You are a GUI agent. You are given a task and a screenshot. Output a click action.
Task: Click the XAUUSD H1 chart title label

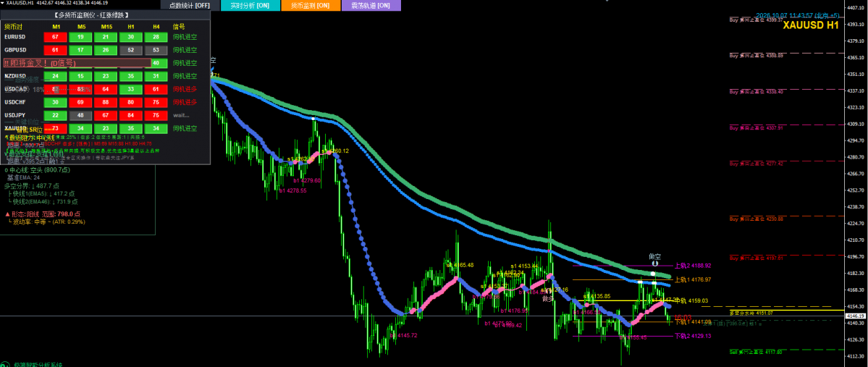(810, 25)
